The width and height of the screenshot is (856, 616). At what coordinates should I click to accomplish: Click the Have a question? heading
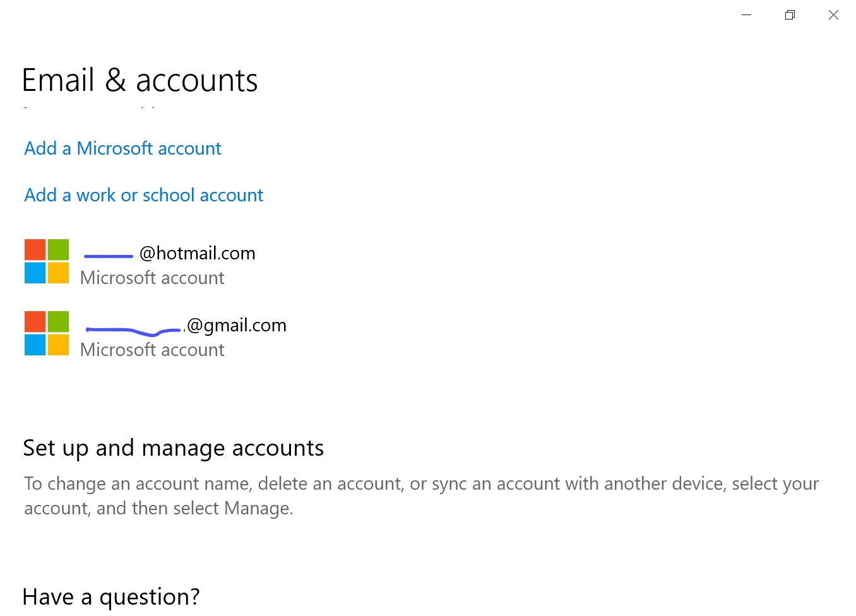pyautogui.click(x=110, y=596)
